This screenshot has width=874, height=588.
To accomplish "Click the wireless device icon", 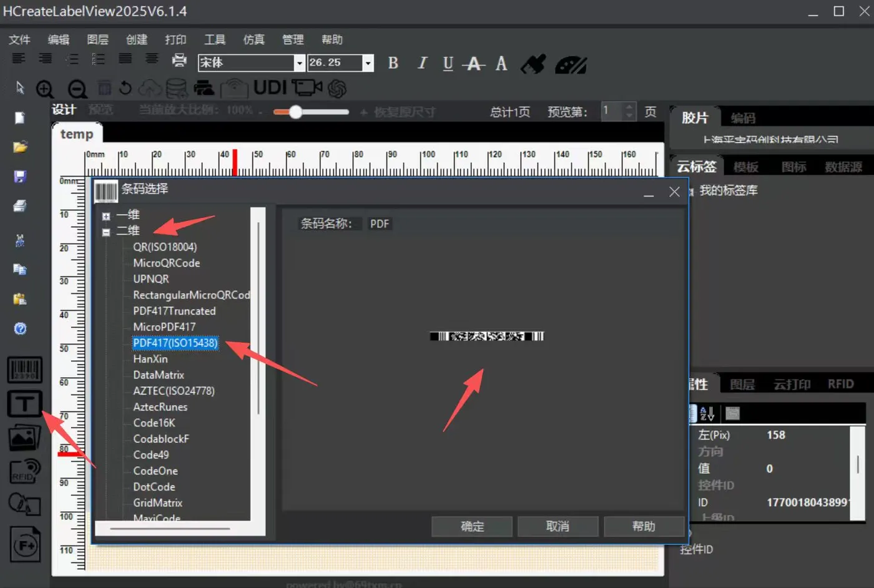I will pos(234,89).
